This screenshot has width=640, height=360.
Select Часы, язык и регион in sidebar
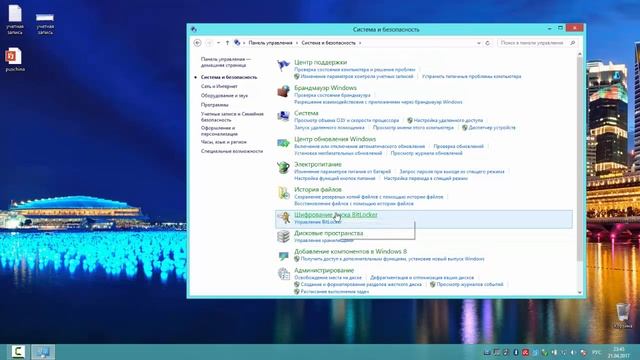(224, 142)
